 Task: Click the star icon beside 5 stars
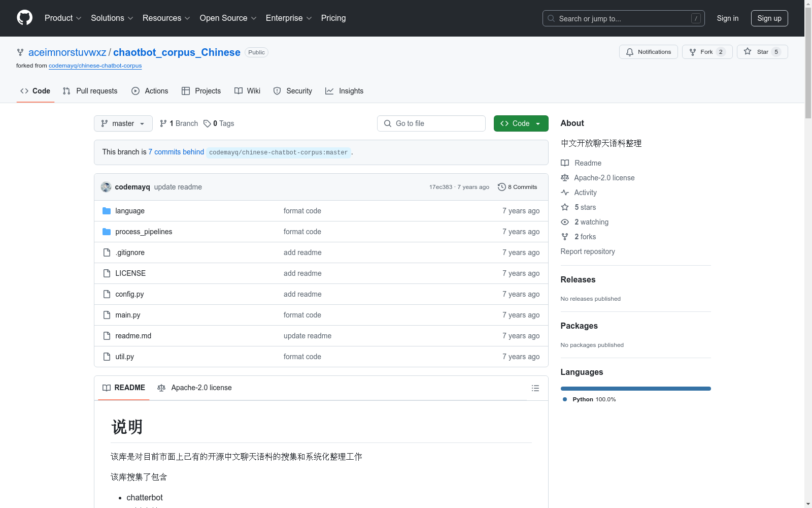pyautogui.click(x=565, y=207)
